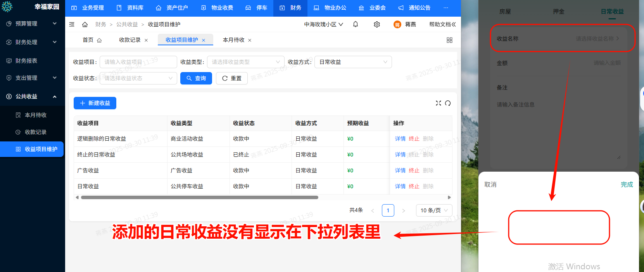Expand the 财务处理 sidebar menu

coord(32,42)
